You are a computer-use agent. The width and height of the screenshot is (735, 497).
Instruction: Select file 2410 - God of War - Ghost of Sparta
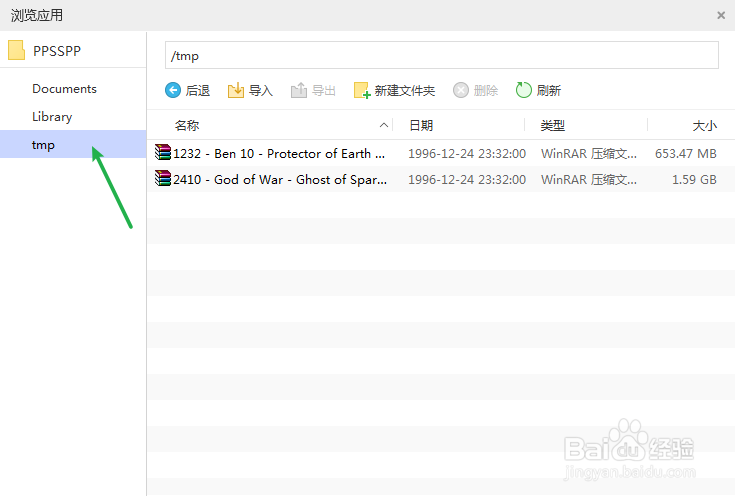(280, 180)
